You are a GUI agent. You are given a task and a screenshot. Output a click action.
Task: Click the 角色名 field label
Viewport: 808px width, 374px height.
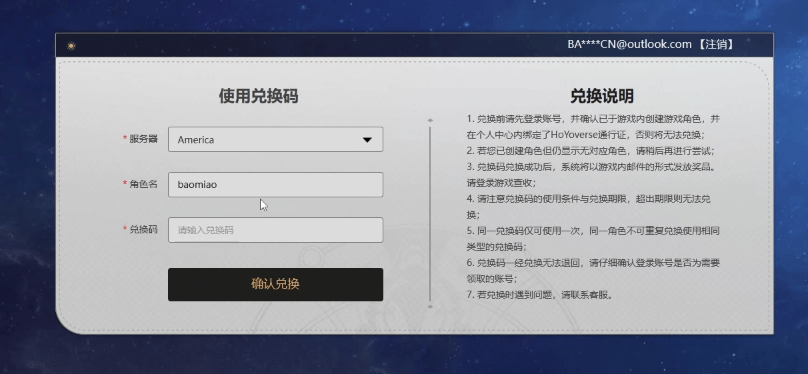pyautogui.click(x=143, y=184)
